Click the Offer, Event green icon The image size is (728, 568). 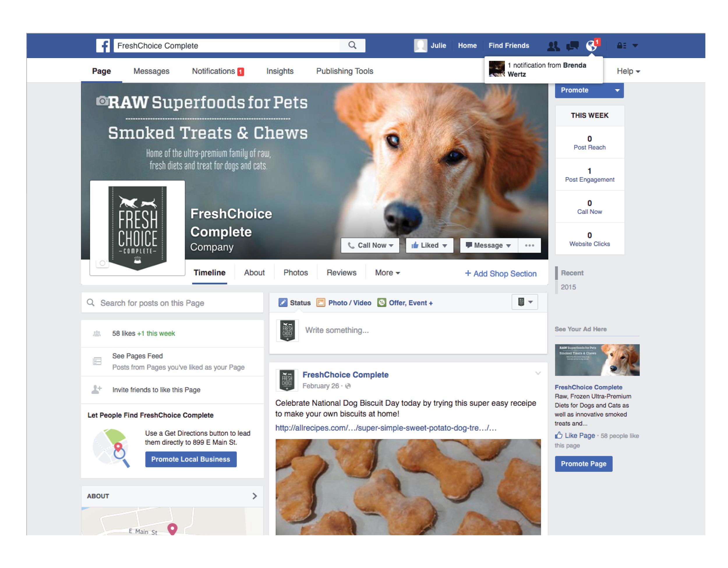click(381, 303)
